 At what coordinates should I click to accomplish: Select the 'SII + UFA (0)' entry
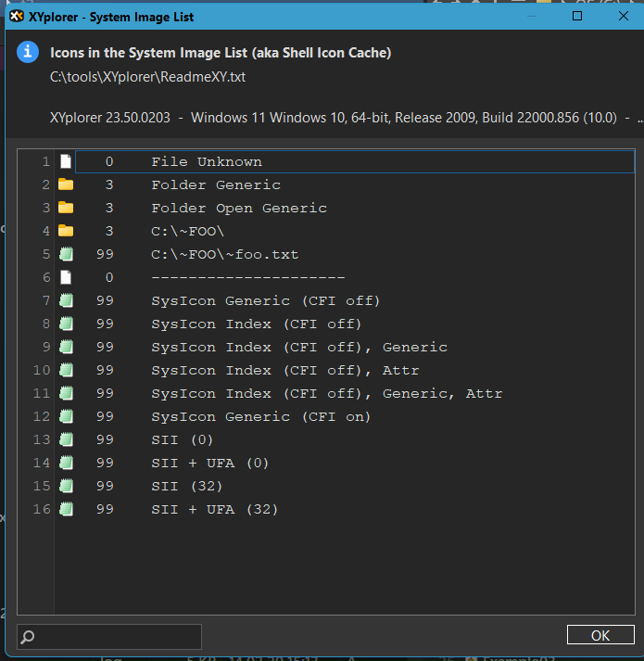pos(355,463)
